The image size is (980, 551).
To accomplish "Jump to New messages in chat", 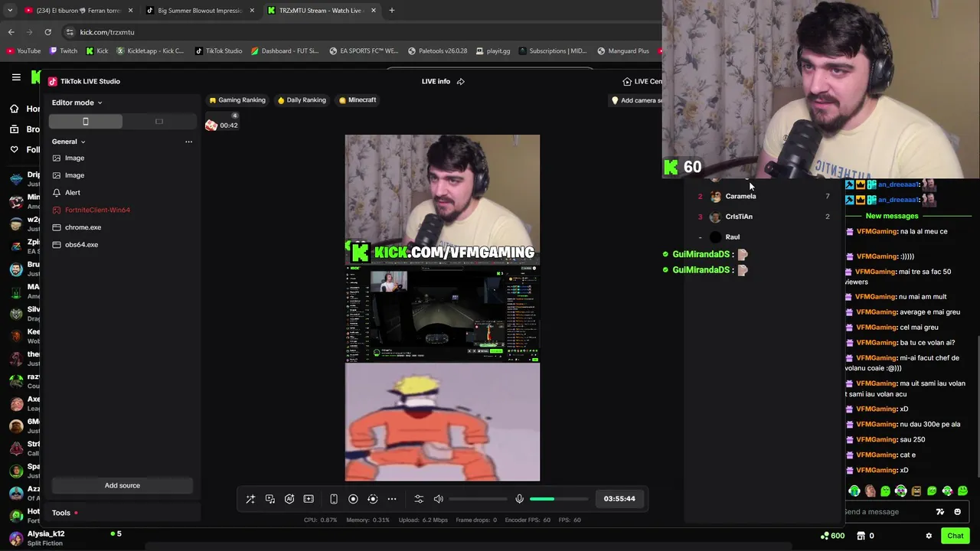I will pyautogui.click(x=892, y=216).
